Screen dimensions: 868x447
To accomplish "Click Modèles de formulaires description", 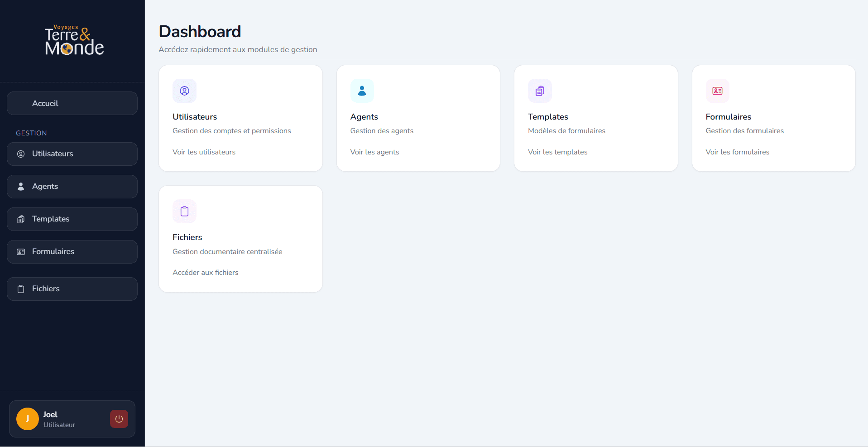I will (x=566, y=131).
